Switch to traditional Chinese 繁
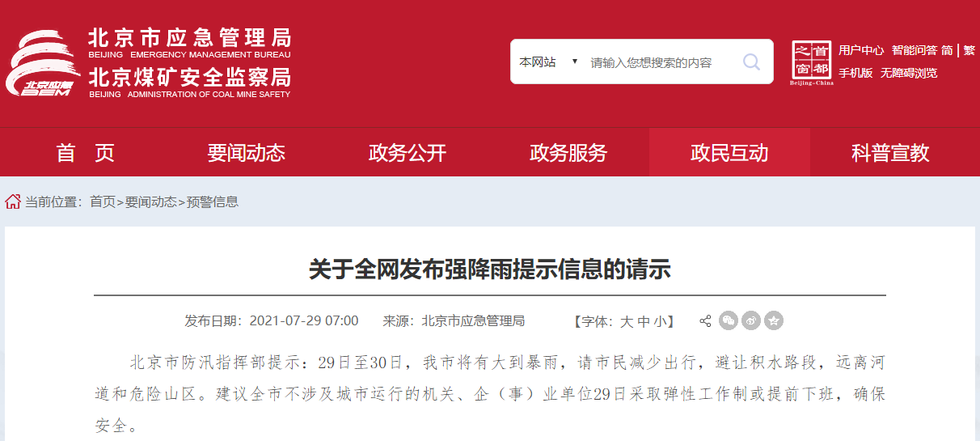Screen dimensions: 980x441 969,50
